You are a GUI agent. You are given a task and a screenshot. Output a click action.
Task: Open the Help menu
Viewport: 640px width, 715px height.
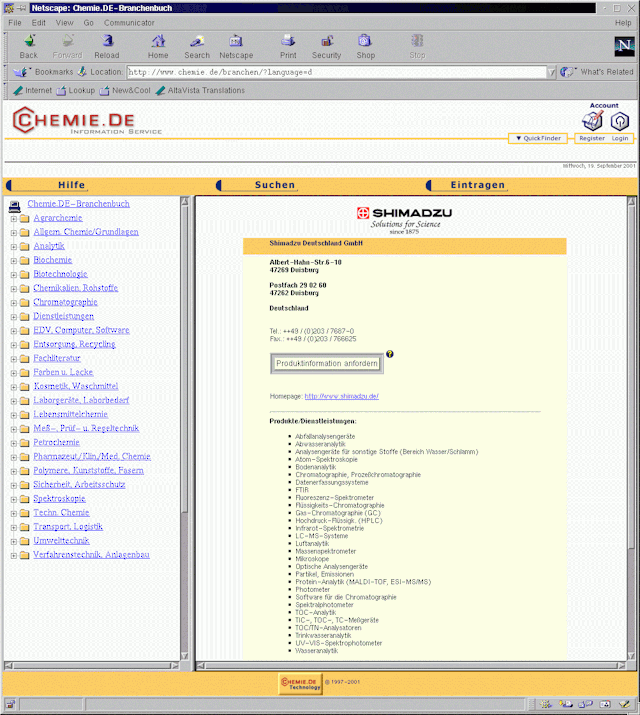click(623, 23)
